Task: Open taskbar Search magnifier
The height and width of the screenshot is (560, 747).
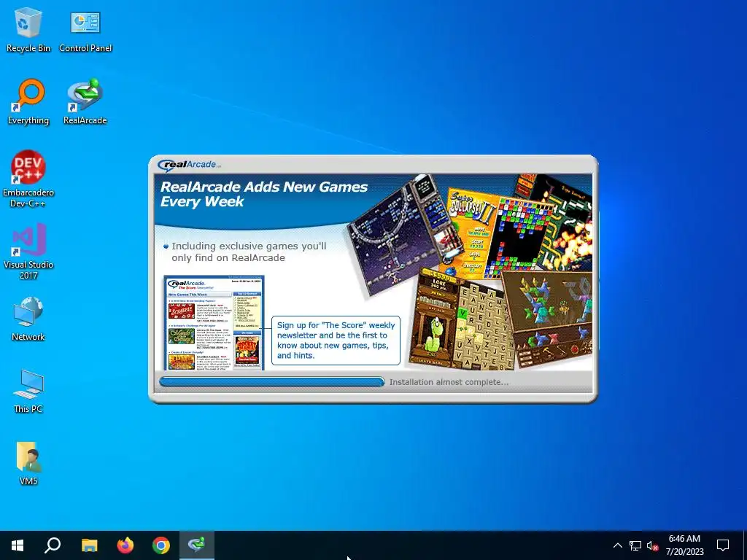Action: click(x=53, y=545)
